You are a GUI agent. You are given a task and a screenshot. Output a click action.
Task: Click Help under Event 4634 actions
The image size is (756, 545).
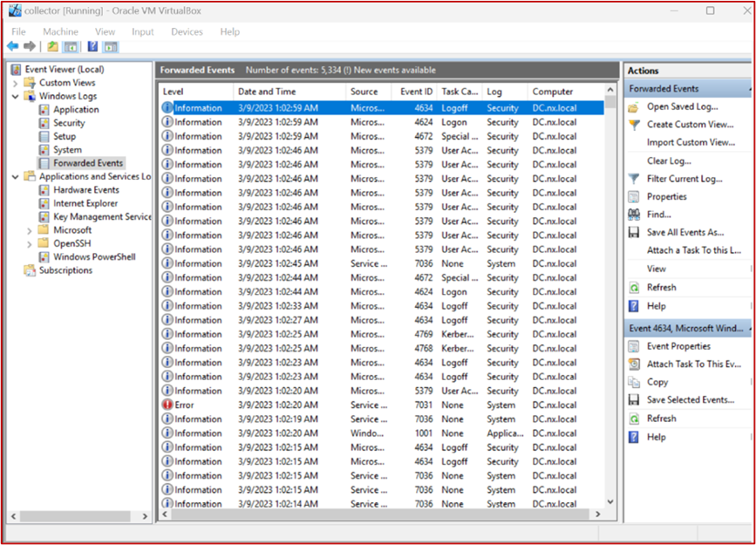point(656,438)
